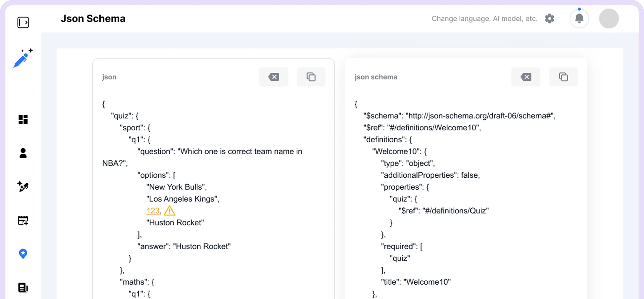Screen dimensions: 644x299
Task: Click the warning triangle next to 123
Action: (170, 211)
